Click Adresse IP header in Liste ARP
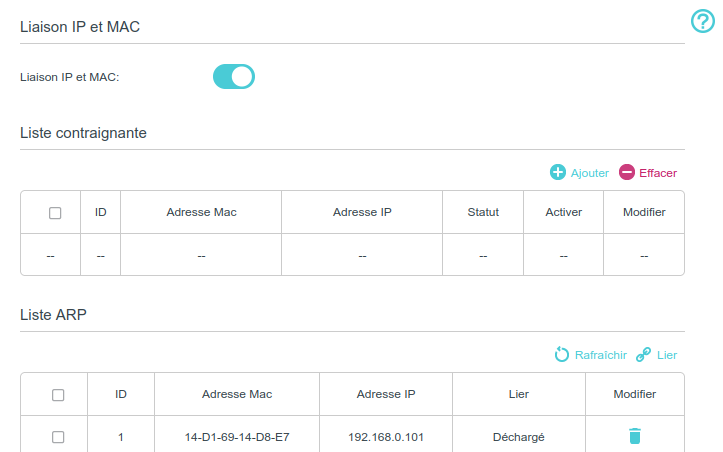This screenshot has height=452, width=723. point(386,394)
